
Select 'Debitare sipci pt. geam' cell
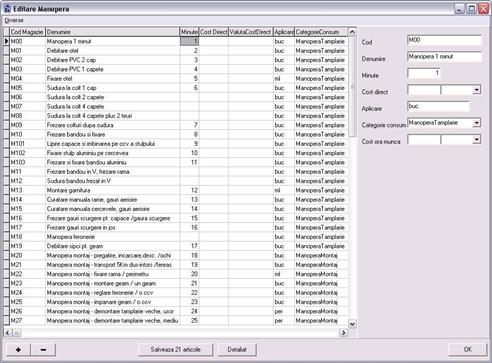[x=112, y=246]
